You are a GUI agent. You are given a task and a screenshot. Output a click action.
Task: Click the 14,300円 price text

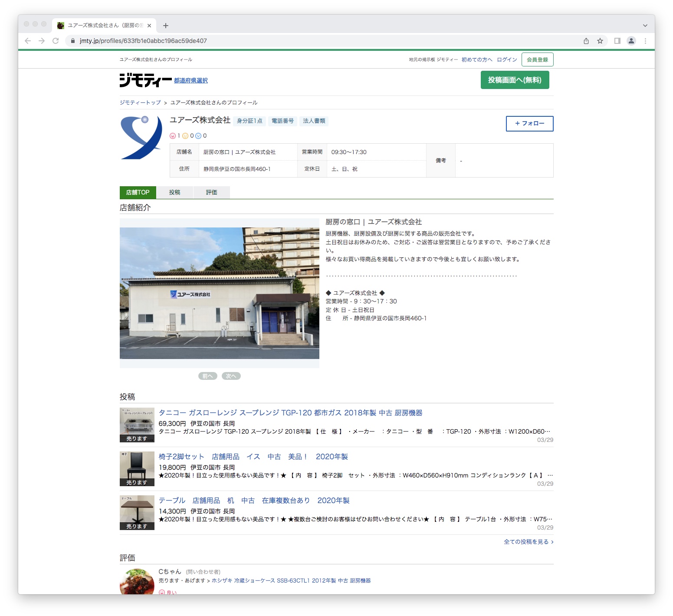[x=172, y=511]
